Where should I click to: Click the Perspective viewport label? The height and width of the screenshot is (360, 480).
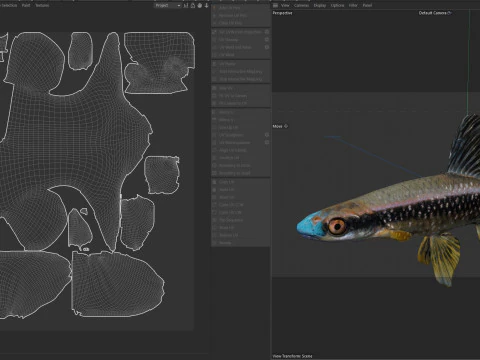point(282,13)
